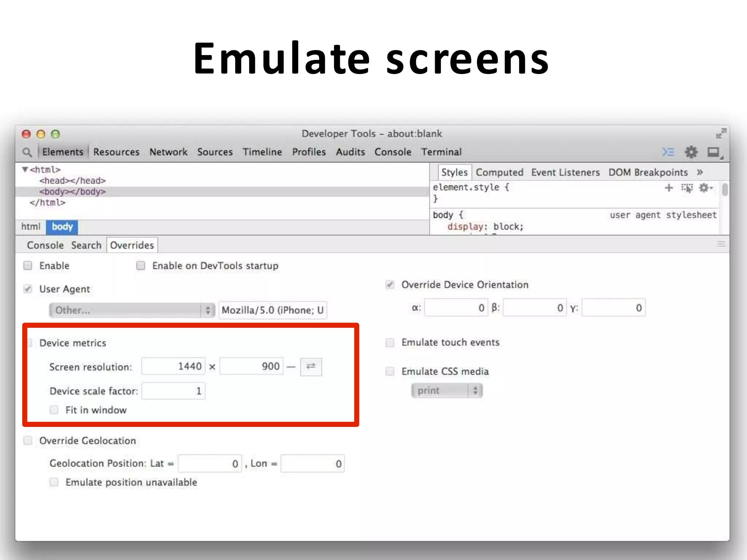This screenshot has width=747, height=560.
Task: Open the Audits panel
Action: [x=351, y=152]
